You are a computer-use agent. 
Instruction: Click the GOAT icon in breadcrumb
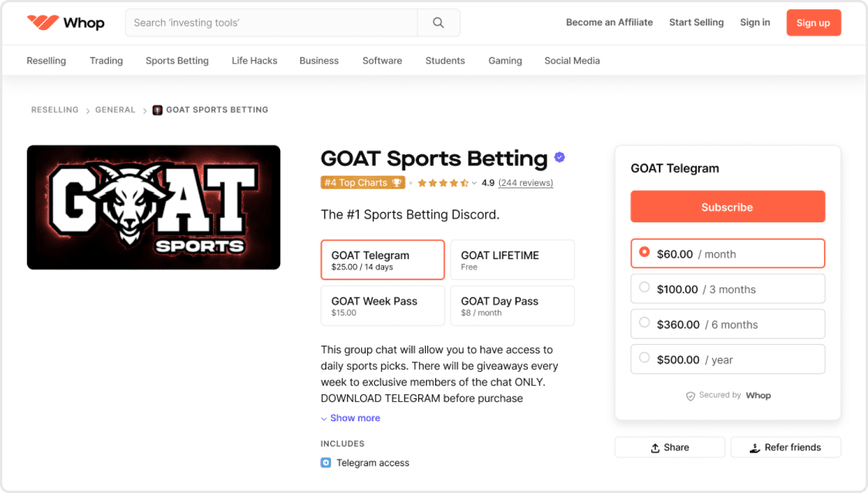157,110
